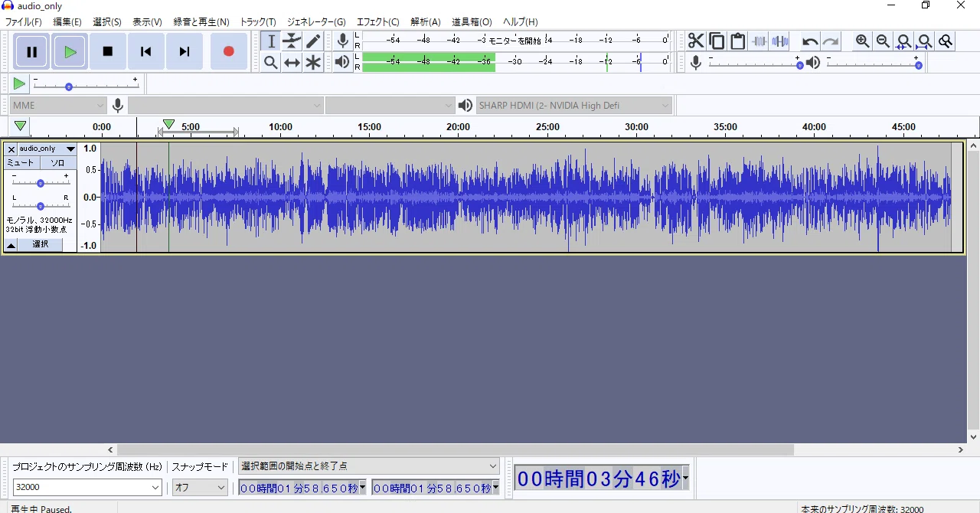
Task: Undo the last action
Action: (x=810, y=41)
